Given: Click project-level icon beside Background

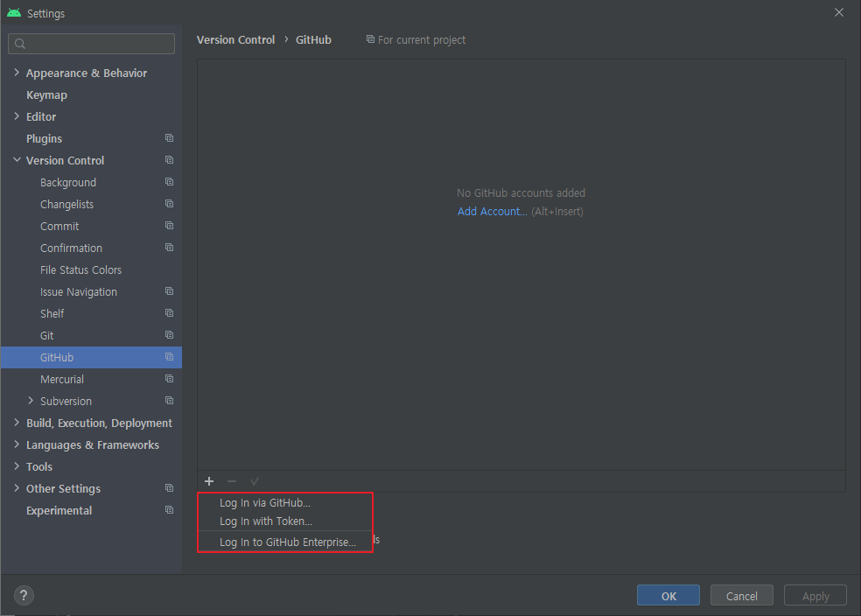Looking at the screenshot, I should 169,182.
